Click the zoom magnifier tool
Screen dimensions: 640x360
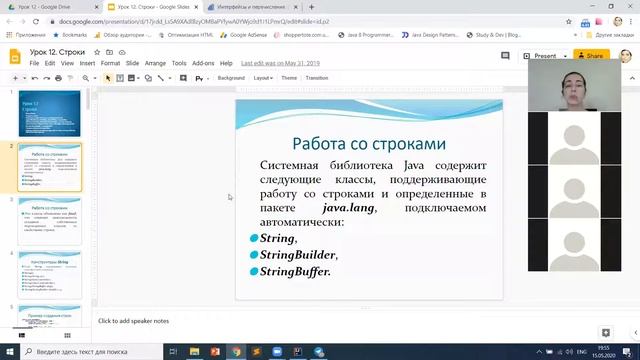[85, 78]
